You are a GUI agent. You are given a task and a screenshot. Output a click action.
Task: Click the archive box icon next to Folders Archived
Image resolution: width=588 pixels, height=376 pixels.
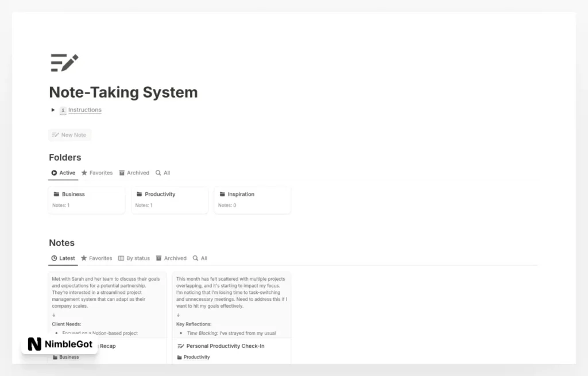(121, 172)
